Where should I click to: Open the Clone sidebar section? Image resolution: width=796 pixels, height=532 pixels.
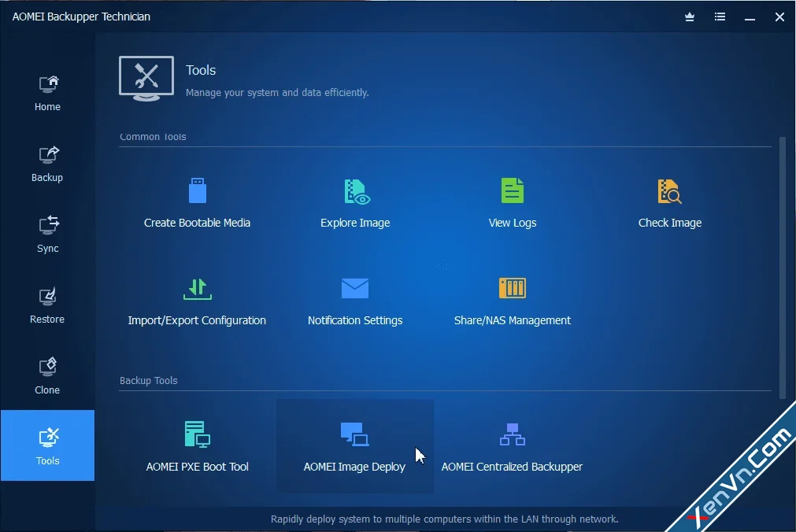click(47, 377)
